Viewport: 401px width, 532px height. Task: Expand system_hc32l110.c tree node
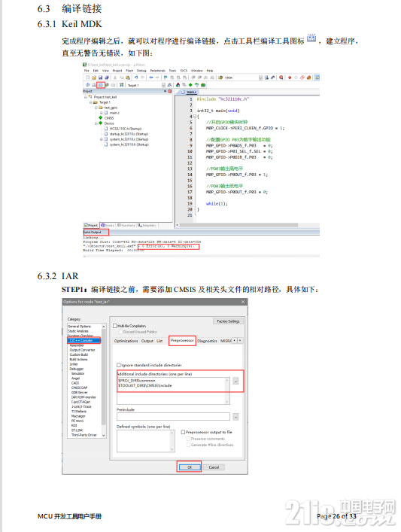pos(102,139)
